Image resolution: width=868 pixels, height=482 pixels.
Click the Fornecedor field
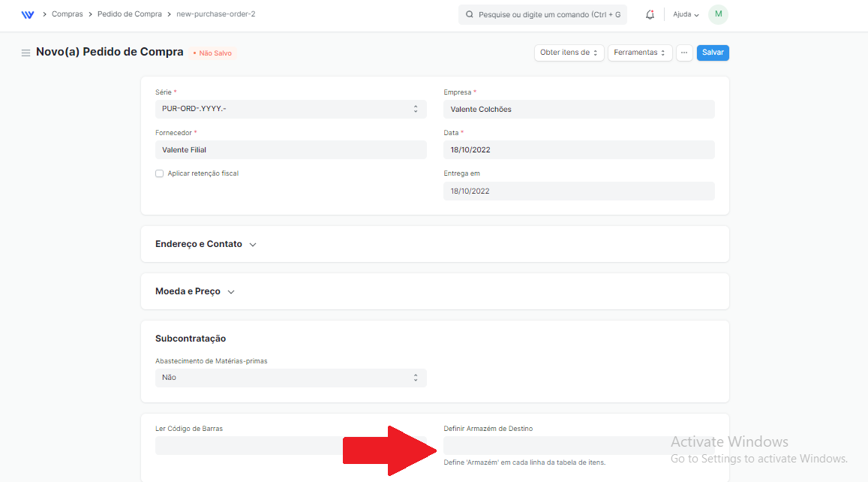290,149
